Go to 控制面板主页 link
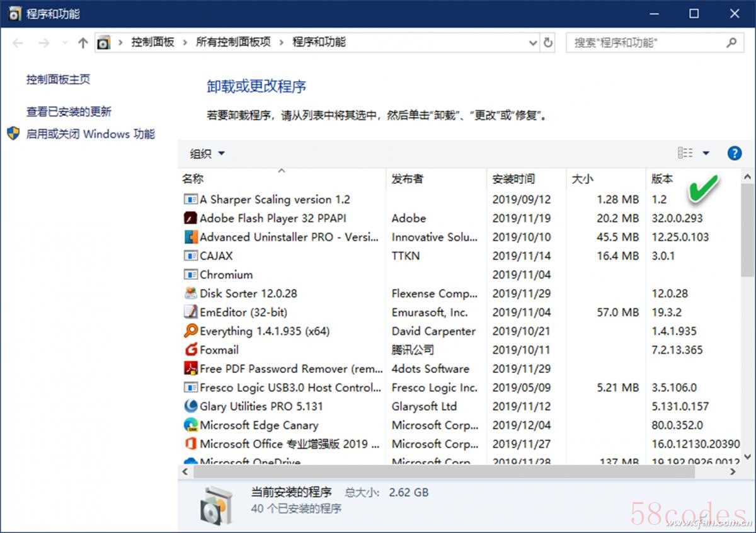 click(x=58, y=79)
